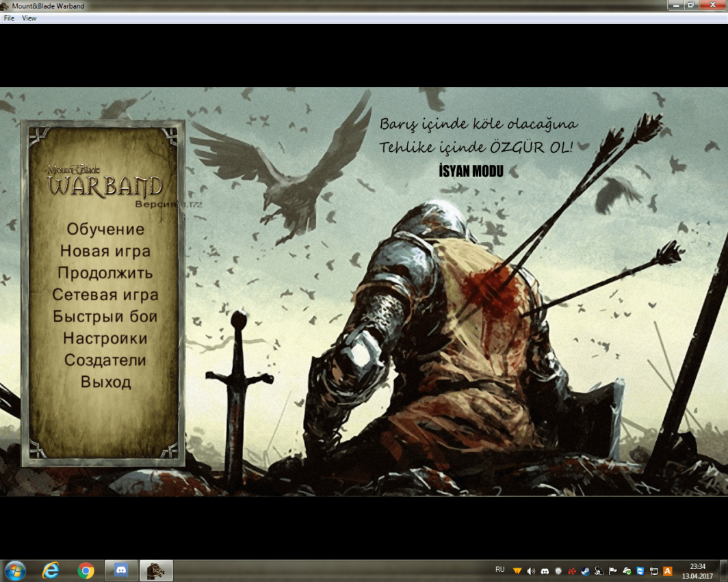
Task: Open the File menu
Action: [x=9, y=18]
